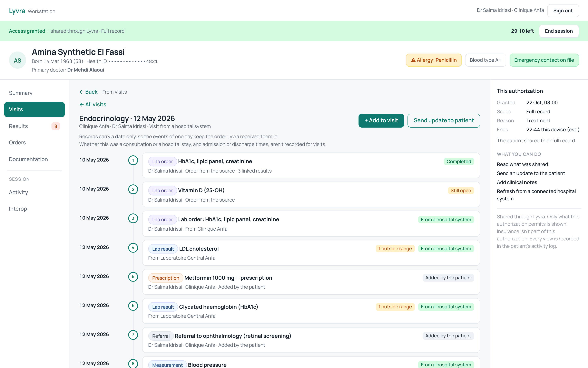End the current access session
588x368 pixels.
559,31
